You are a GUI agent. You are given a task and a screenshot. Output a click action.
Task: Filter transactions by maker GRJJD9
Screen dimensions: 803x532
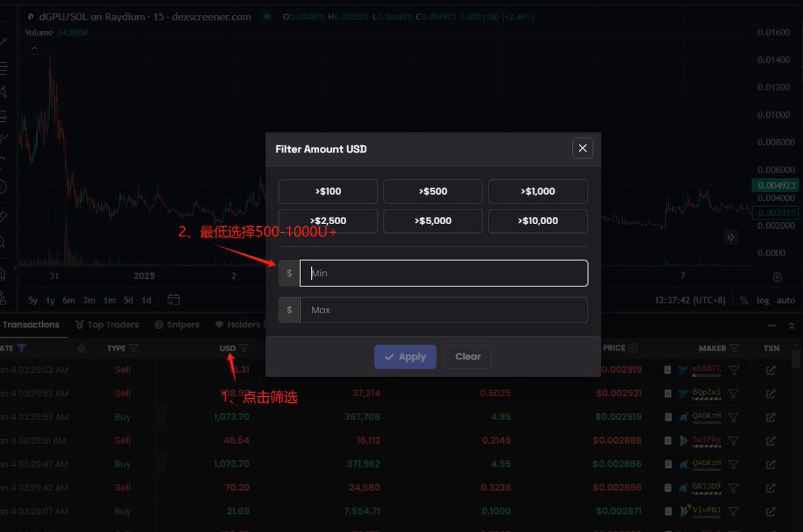pos(733,487)
